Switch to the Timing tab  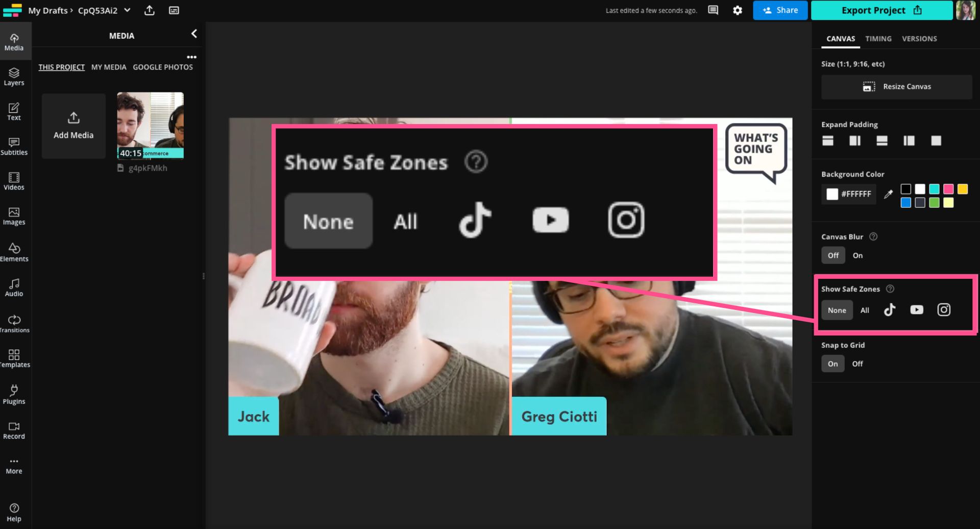(878, 39)
